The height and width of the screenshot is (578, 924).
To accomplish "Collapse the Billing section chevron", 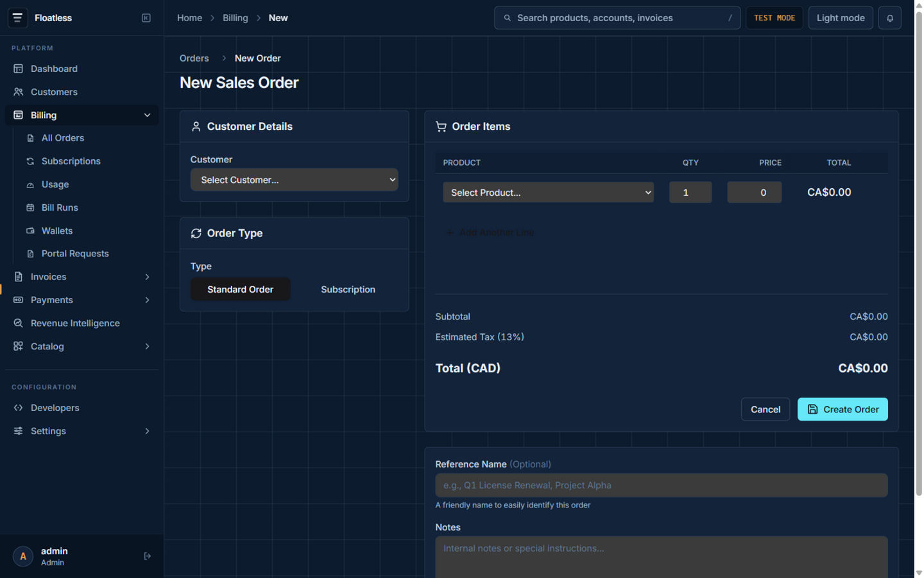I will 147,115.
